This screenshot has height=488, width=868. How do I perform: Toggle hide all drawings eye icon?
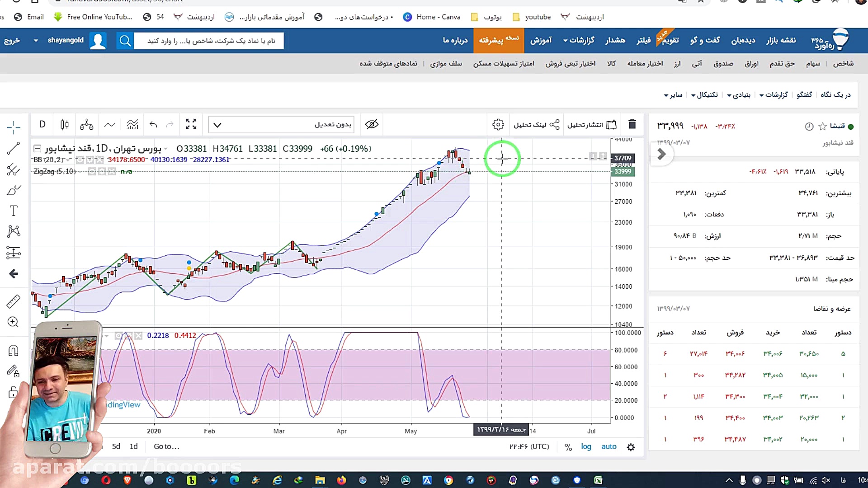[372, 125]
